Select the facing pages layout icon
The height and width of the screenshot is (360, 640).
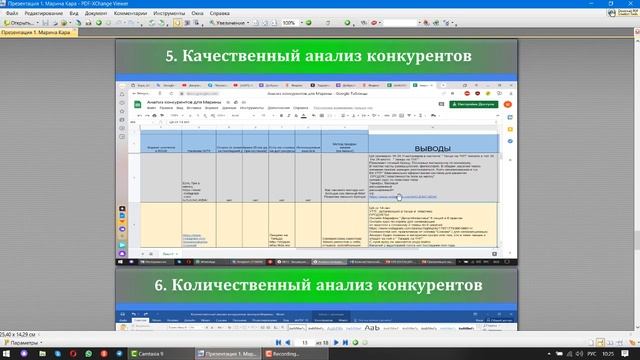click(x=610, y=342)
